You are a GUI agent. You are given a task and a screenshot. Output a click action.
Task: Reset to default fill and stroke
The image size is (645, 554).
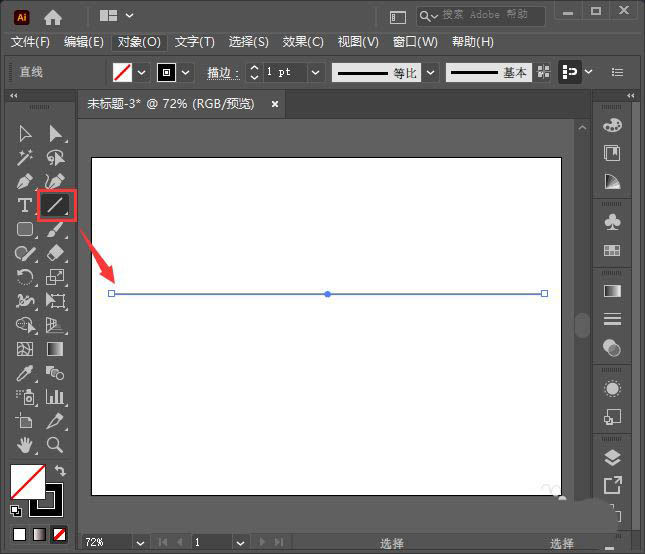16,511
